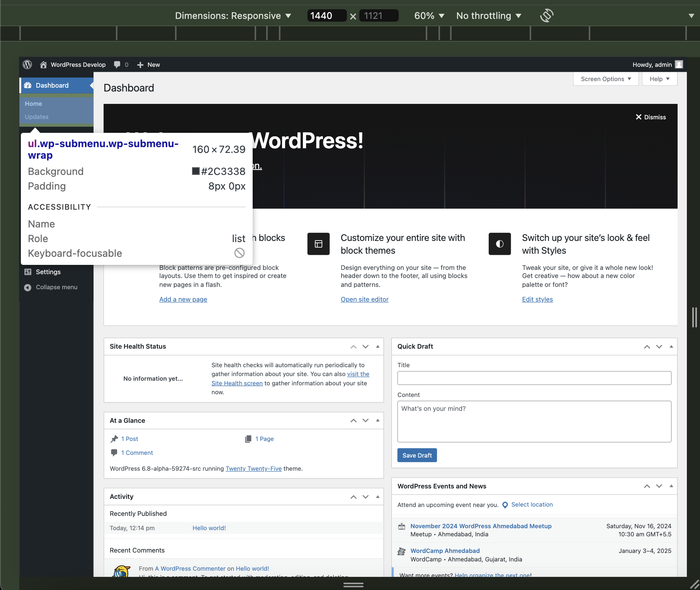Follow the Add a new page link
This screenshot has width=700, height=590.
183,299
